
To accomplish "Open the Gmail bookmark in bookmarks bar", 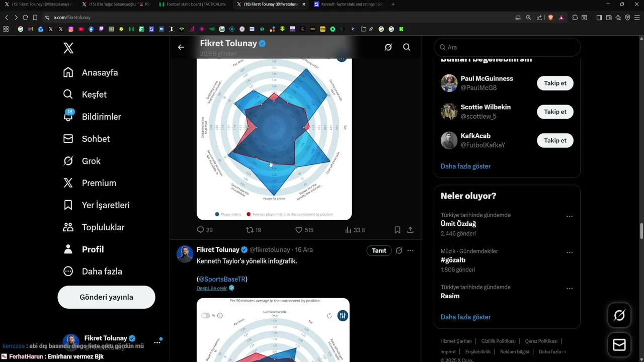I will 31,29.
